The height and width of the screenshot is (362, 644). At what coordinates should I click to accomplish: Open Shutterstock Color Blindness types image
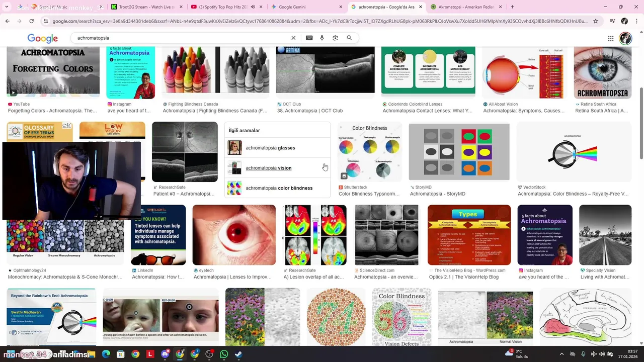pos(369,151)
